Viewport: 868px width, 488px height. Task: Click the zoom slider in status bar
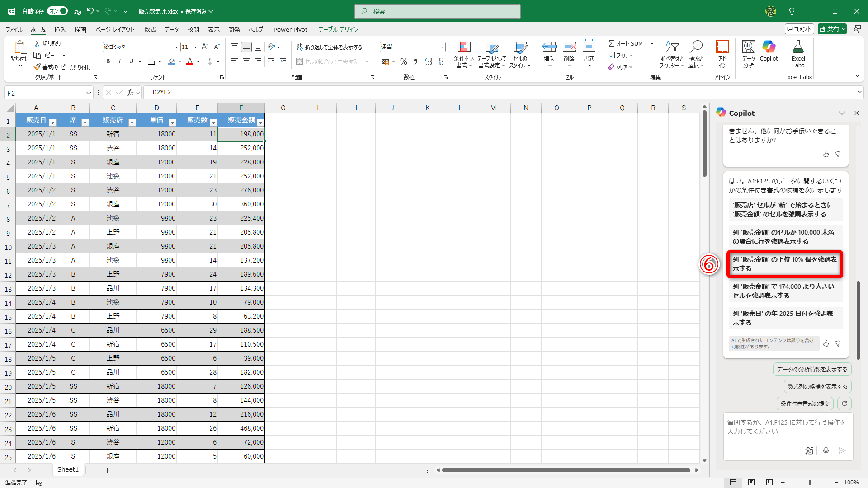(809, 482)
